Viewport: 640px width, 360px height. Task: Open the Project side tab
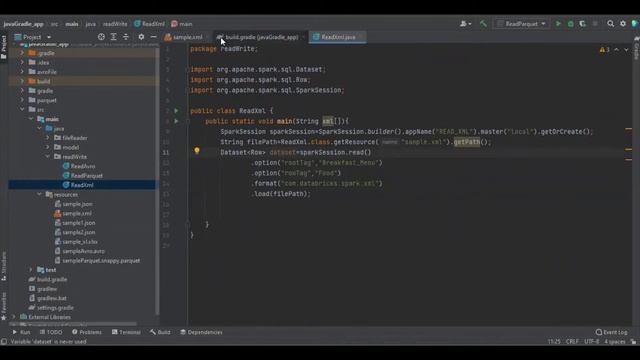(4, 46)
